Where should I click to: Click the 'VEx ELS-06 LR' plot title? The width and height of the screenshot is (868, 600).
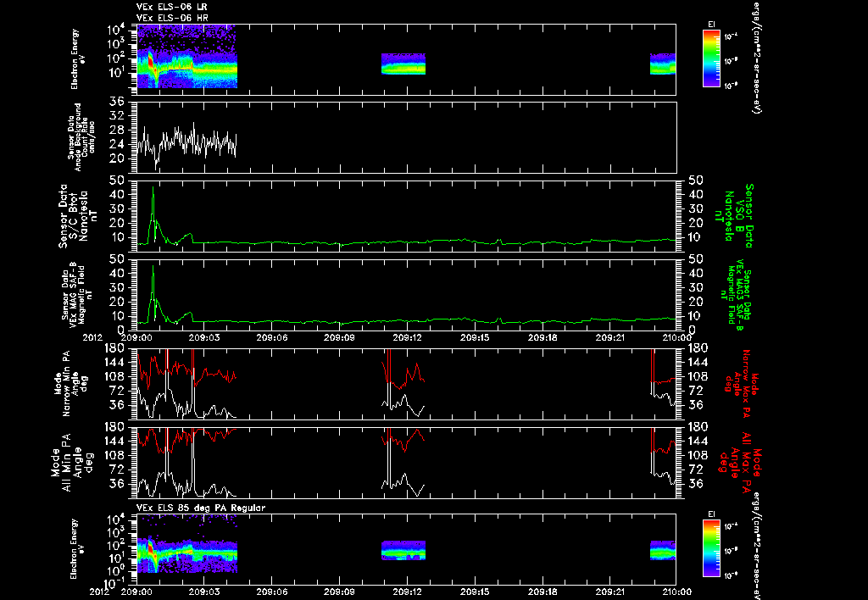pyautogui.click(x=171, y=7)
